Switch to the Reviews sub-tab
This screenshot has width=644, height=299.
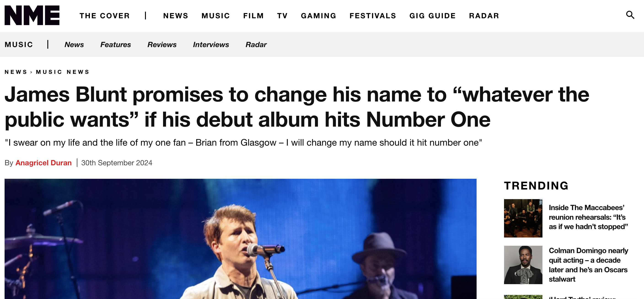[x=162, y=45]
